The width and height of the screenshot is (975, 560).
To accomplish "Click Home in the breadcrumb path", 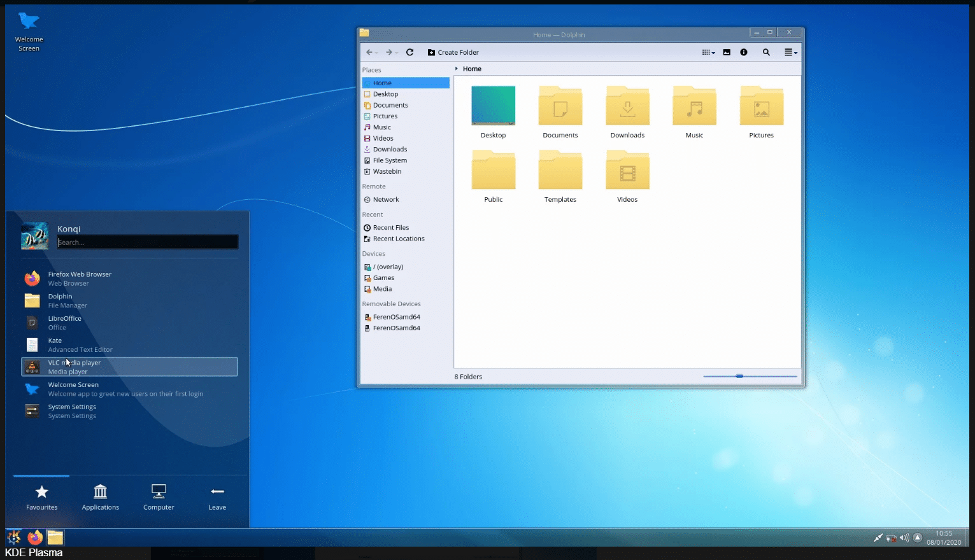I will pos(472,69).
